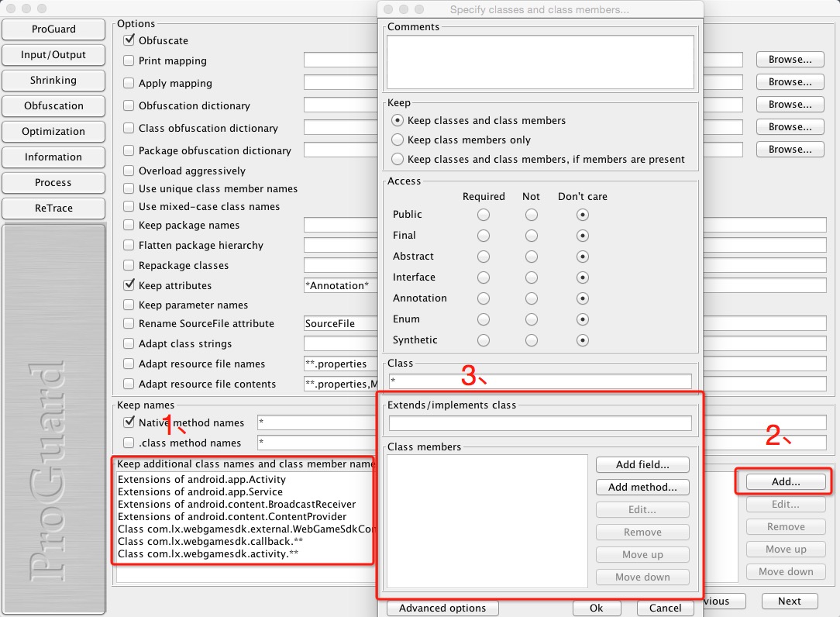Select Keep classes and class members radio
840x617 pixels.
click(398, 121)
